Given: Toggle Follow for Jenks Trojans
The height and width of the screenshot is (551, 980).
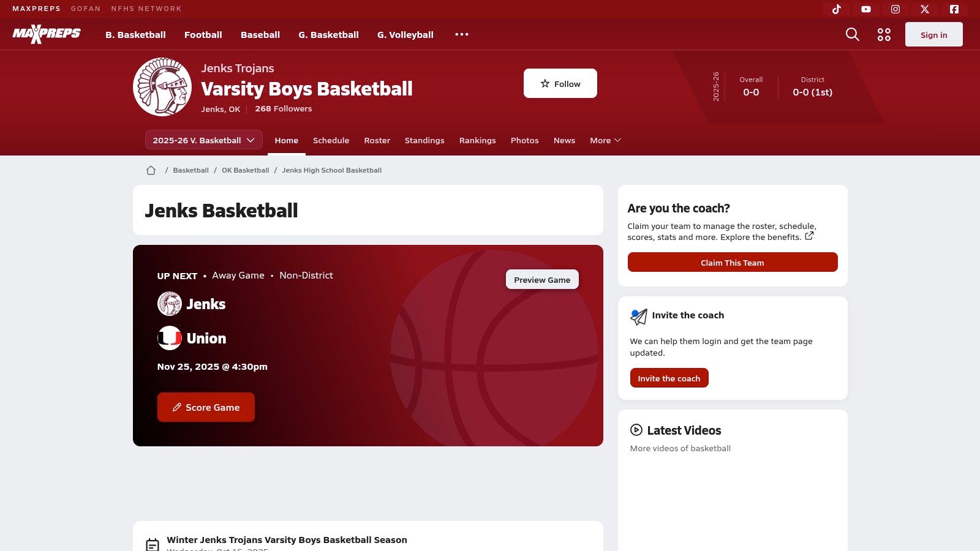Looking at the screenshot, I should 560,83.
